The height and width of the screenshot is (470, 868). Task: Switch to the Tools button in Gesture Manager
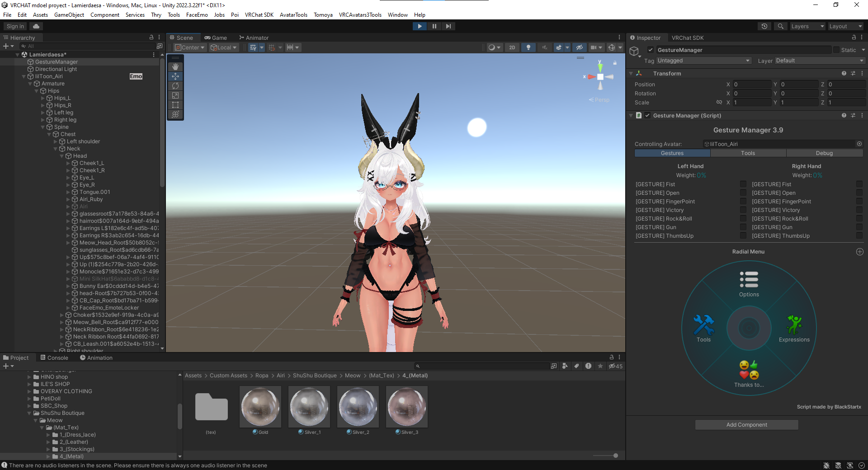748,153
